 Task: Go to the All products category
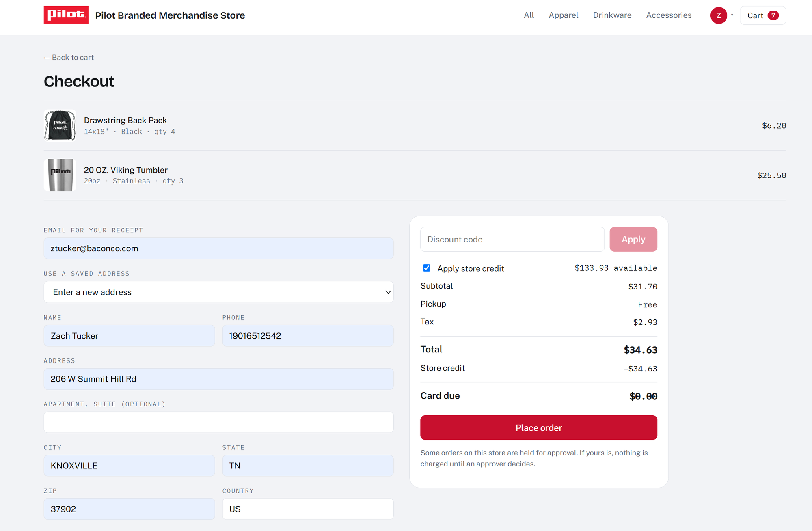click(x=529, y=15)
